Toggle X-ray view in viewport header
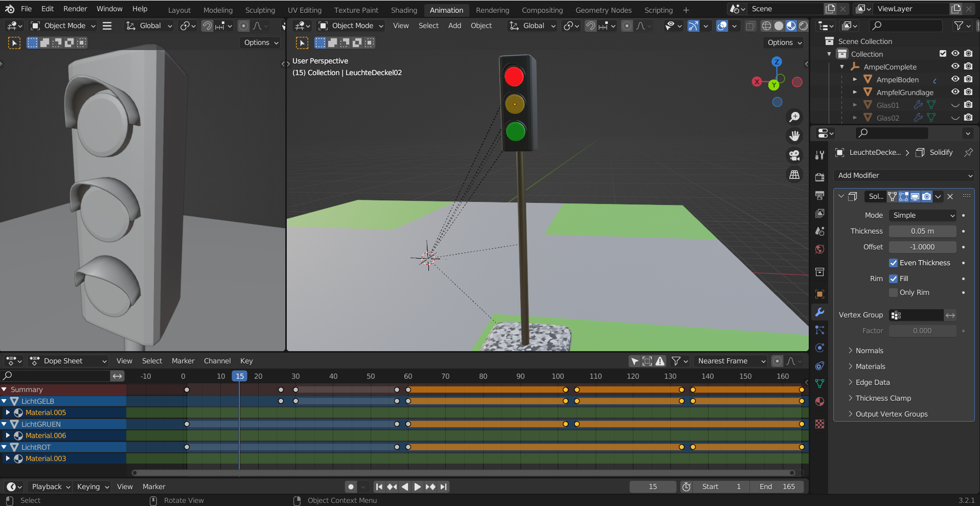Image resolution: width=980 pixels, height=506 pixels. tap(750, 26)
